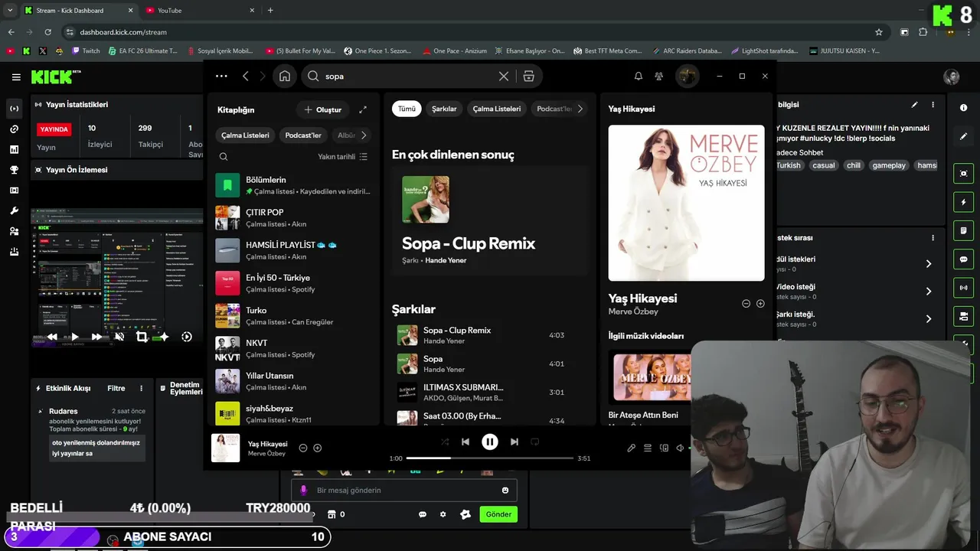
Task: Click the Kick chat message input
Action: 403,491
